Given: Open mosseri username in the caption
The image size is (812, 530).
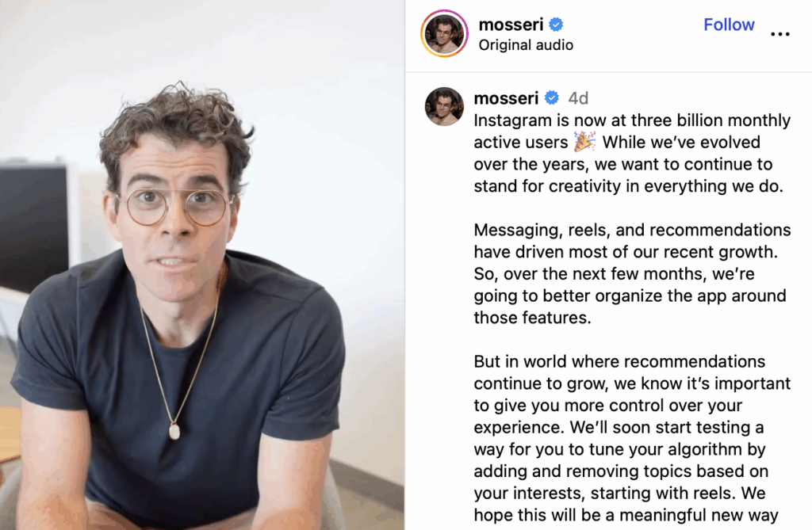Looking at the screenshot, I should click(506, 97).
